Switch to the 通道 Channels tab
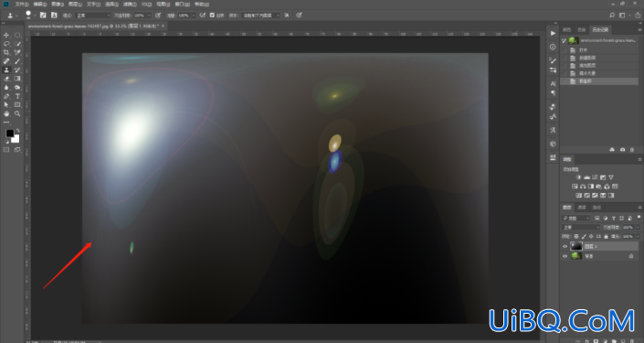Screen dimensions: 644x343 point(582,208)
